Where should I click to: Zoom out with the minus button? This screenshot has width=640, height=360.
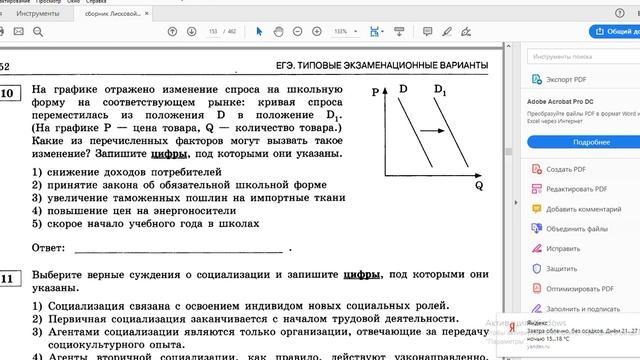click(298, 31)
